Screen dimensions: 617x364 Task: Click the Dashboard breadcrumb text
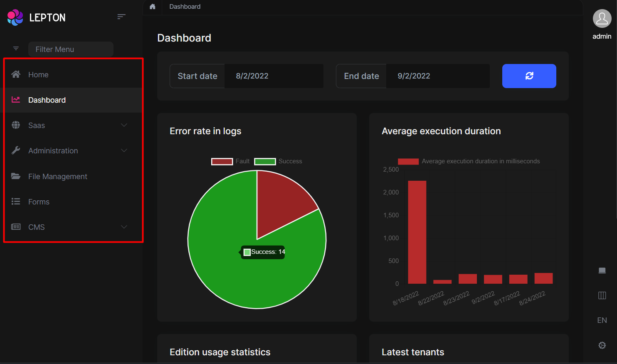point(185,7)
